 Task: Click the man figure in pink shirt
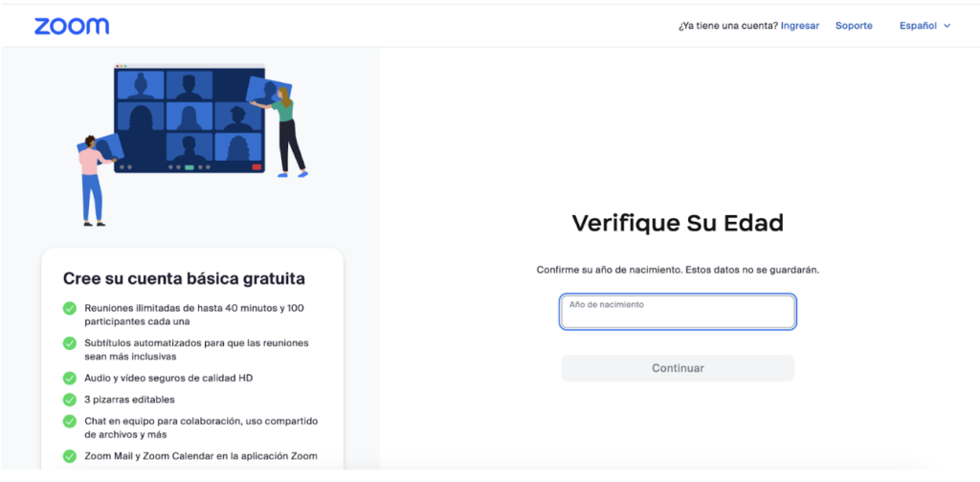point(94,181)
